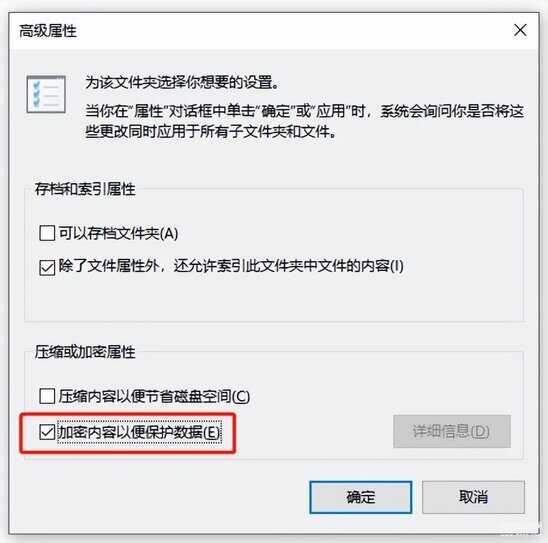The width and height of the screenshot is (548, 543).
Task: Confirm with the 确定 button
Action: point(360,497)
